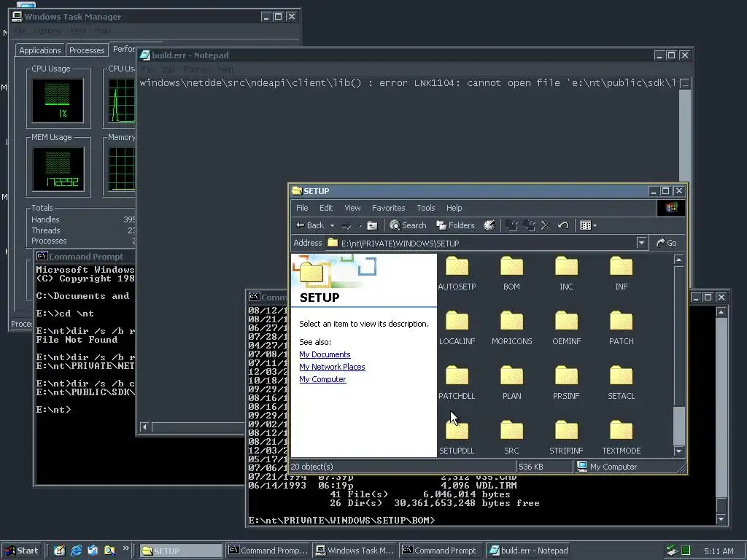747x560 pixels.
Task: Click the SETUP file list scroll up arrow
Action: [679, 260]
